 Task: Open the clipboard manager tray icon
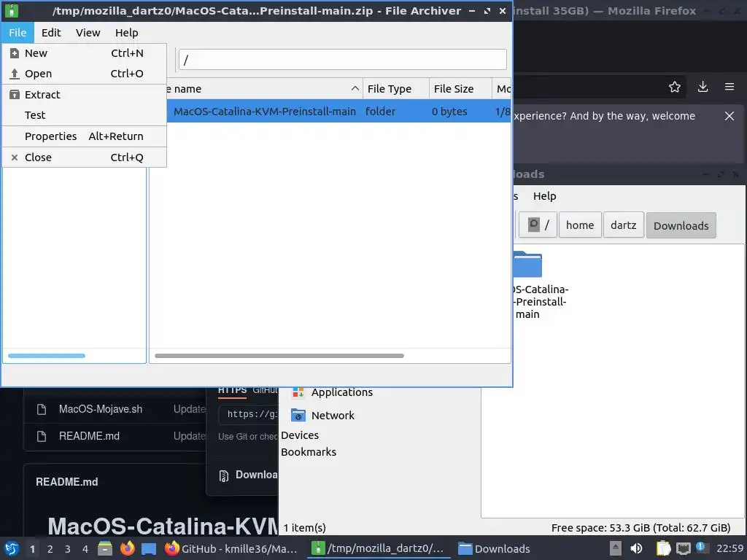tap(663, 548)
